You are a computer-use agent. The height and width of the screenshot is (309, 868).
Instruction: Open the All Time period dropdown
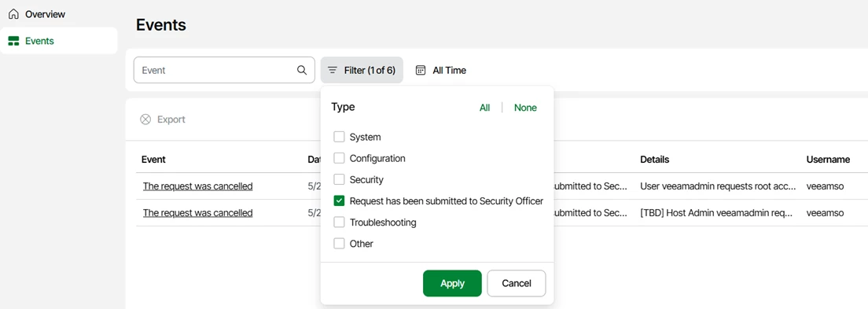pyautogui.click(x=441, y=70)
